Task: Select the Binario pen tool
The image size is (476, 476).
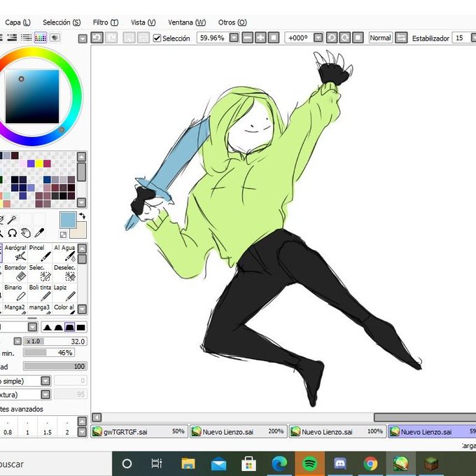Action: [15, 293]
